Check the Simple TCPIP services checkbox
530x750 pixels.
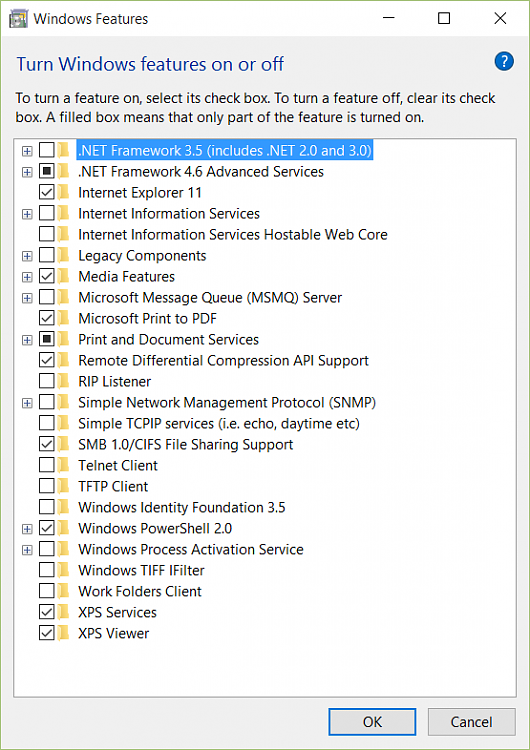click(x=46, y=423)
